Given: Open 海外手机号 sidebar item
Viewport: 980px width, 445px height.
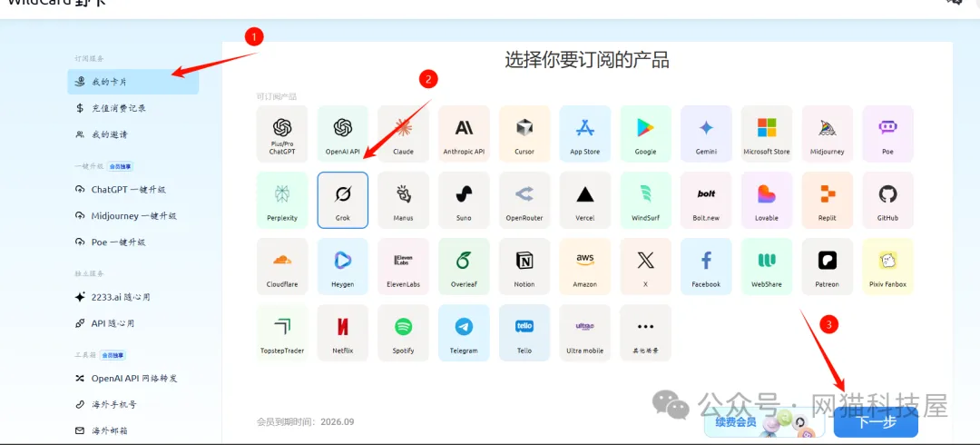Looking at the screenshot, I should click(x=133, y=405).
